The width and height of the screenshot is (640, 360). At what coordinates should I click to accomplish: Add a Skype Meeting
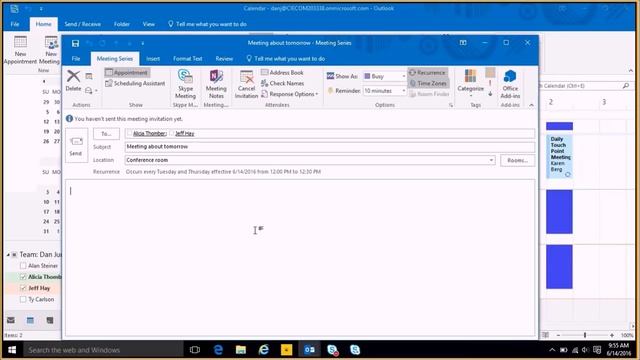pos(185,84)
